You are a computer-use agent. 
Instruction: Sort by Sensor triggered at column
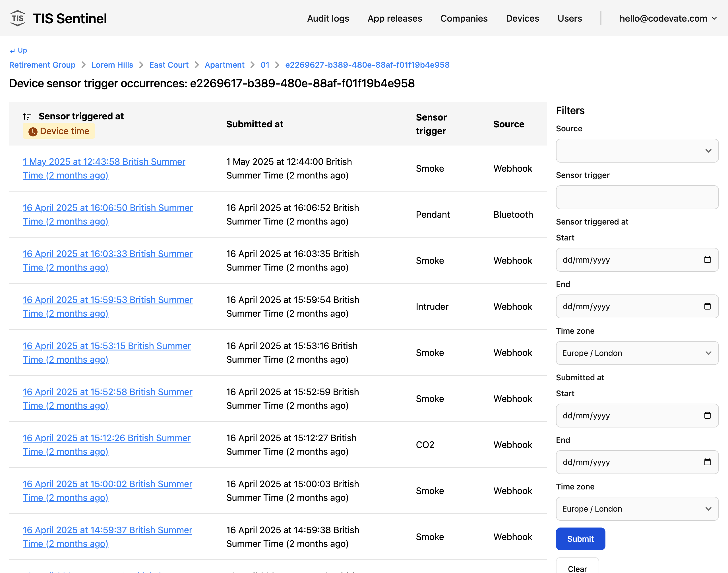point(81,116)
